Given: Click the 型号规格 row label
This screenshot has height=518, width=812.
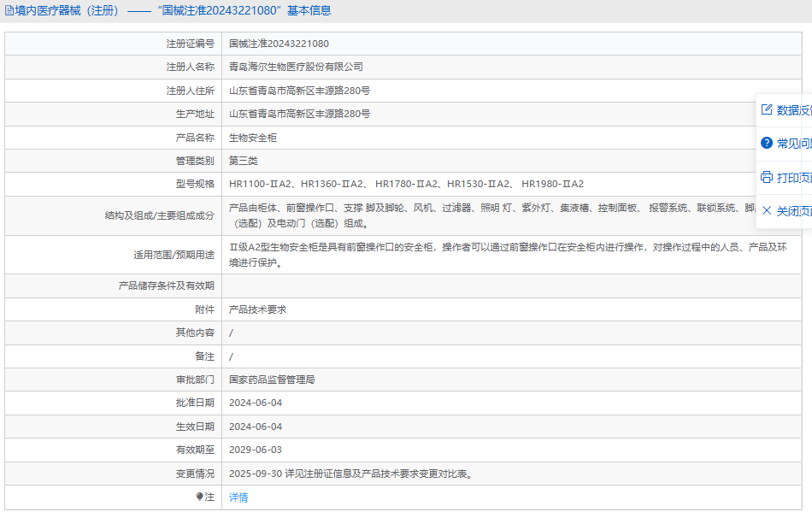Looking at the screenshot, I should 195,184.
